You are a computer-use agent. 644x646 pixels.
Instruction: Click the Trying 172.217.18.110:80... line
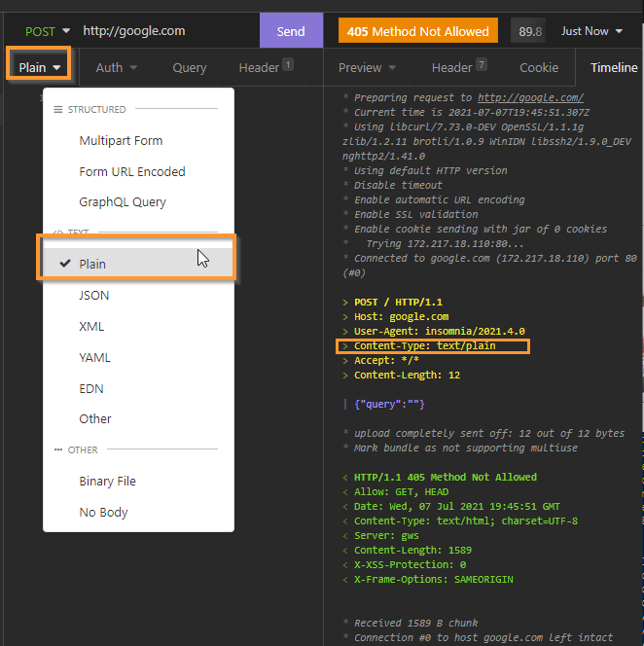click(x=445, y=244)
